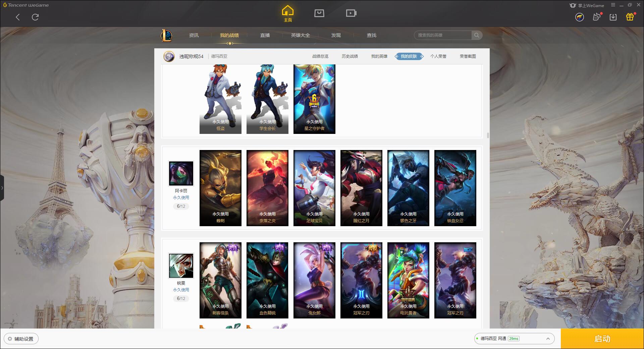Open the 学生会长 skin card
Screen dimensions: 644x349
click(x=267, y=99)
